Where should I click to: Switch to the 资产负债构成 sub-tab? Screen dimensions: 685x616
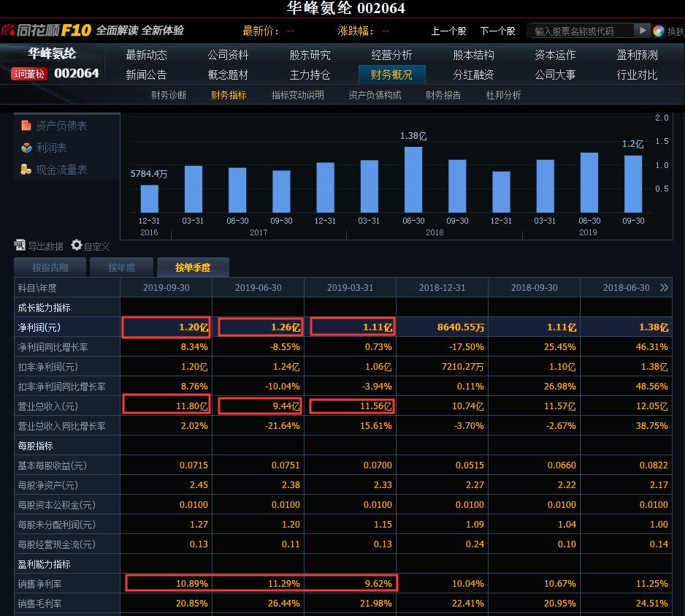point(375,95)
